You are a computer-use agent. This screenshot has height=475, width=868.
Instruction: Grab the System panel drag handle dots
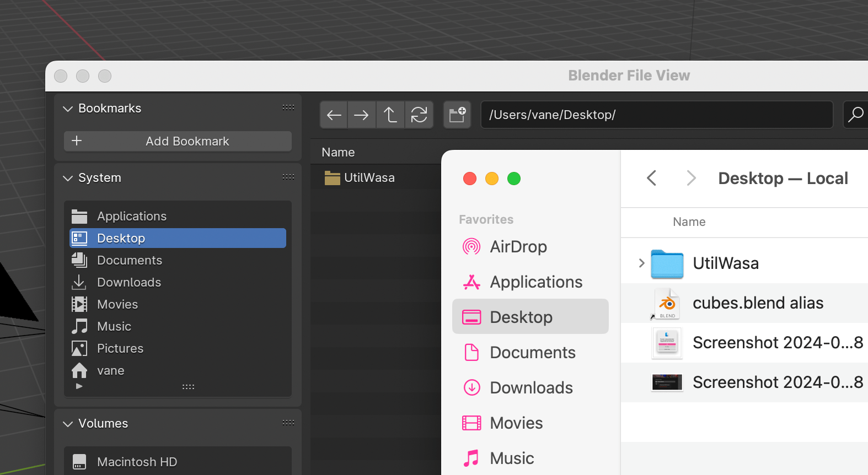tap(288, 177)
